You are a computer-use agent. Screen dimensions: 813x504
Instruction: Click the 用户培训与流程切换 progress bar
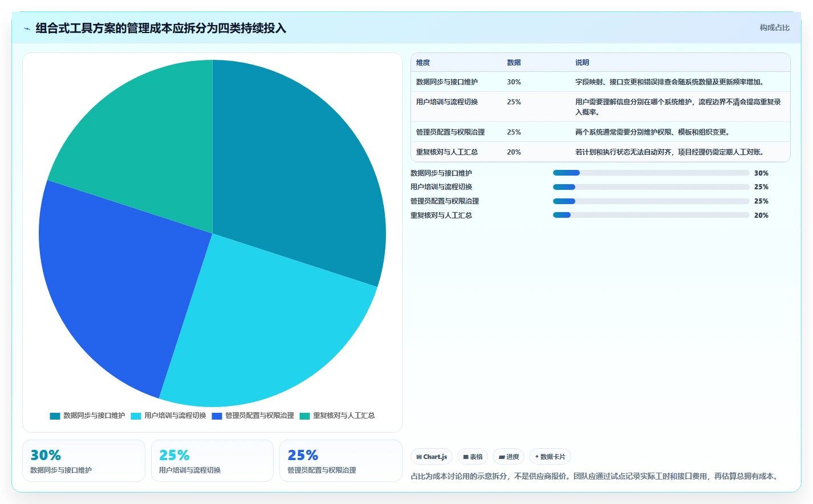[x=651, y=187]
